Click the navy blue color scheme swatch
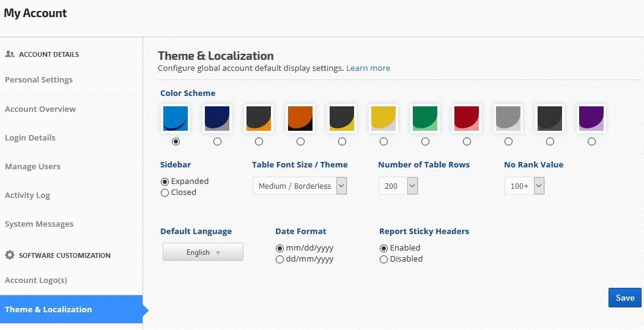 (x=217, y=119)
